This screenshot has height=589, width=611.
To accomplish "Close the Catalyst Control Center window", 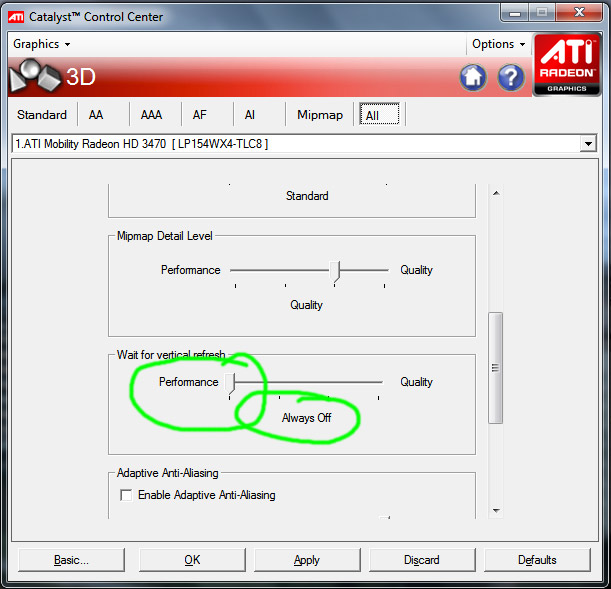I will click(x=579, y=13).
